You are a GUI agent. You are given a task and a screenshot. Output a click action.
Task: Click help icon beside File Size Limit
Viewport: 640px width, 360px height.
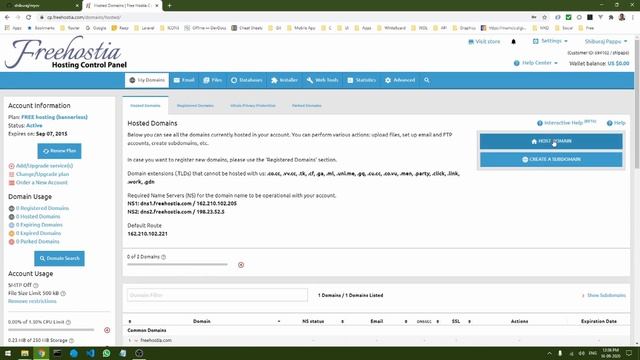pos(63,293)
